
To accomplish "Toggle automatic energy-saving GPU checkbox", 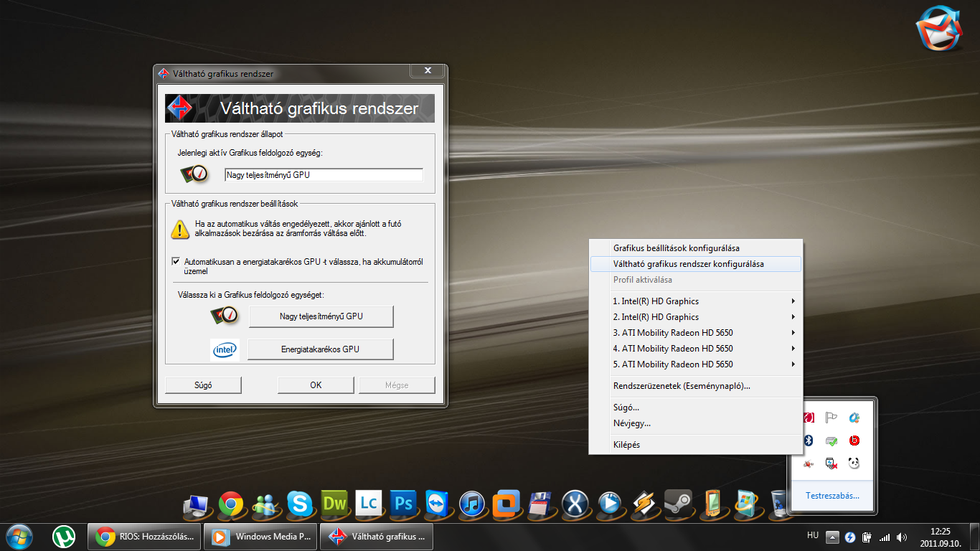I will [176, 262].
